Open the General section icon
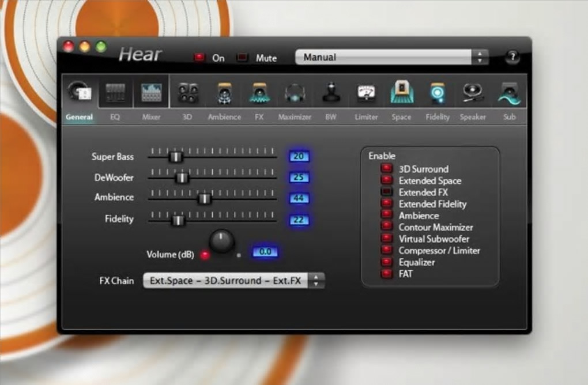The width and height of the screenshot is (588, 385). [x=80, y=92]
